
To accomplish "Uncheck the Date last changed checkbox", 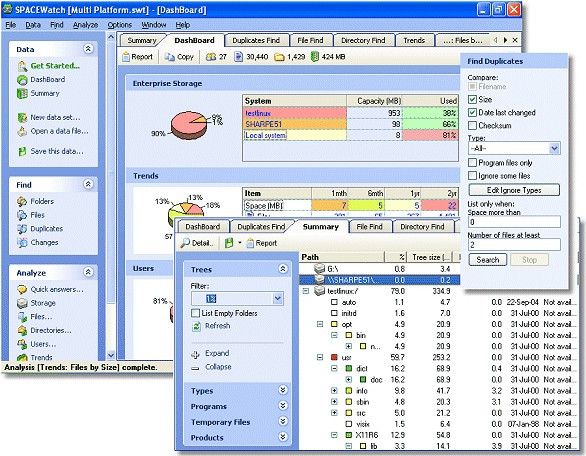I will pos(472,113).
